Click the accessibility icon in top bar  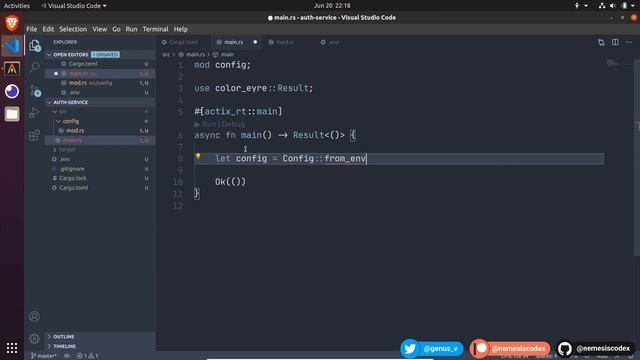tap(577, 6)
